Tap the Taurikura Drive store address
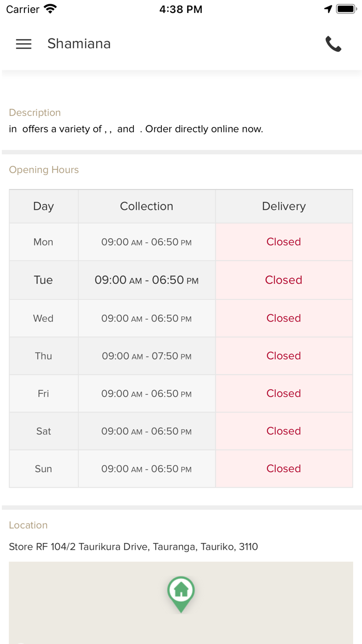Viewport: 362px width, 644px height. [133, 547]
